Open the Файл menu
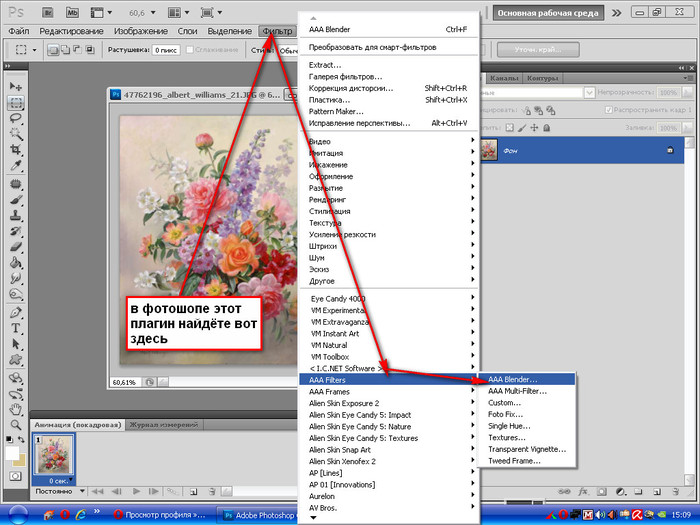700x525 pixels. point(18,31)
